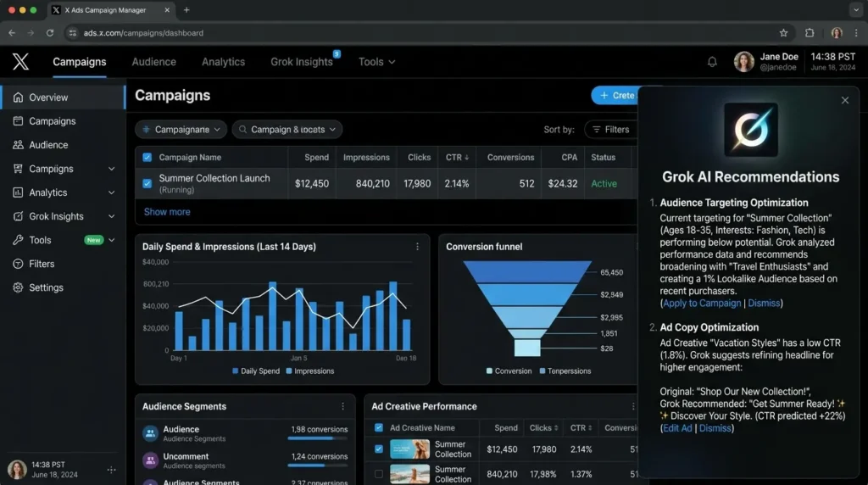This screenshot has height=485, width=868.
Task: Uncheck the $12,450 Summer Collection creative checkbox
Action: coord(379,449)
